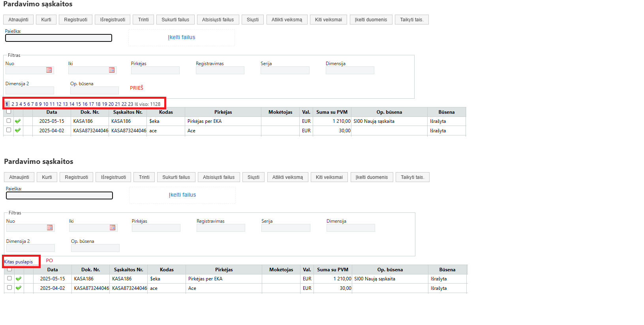Click Registruoti button in the PRIEŠ panel
Image resolution: width=644 pixels, height=325 pixels.
(76, 20)
